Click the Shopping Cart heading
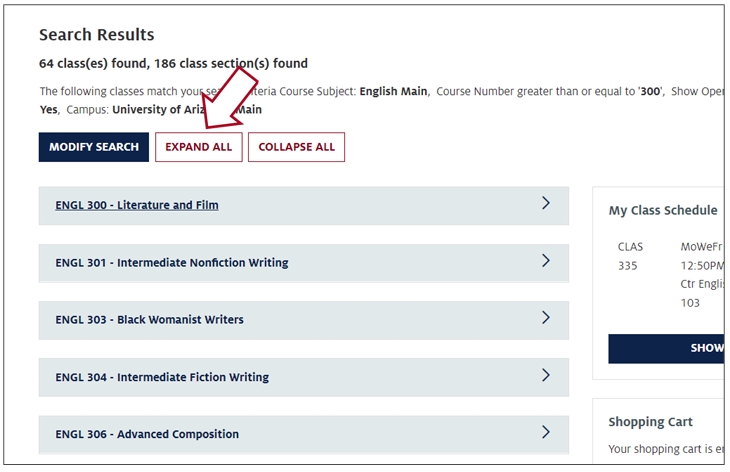The image size is (730, 472). coord(650,422)
